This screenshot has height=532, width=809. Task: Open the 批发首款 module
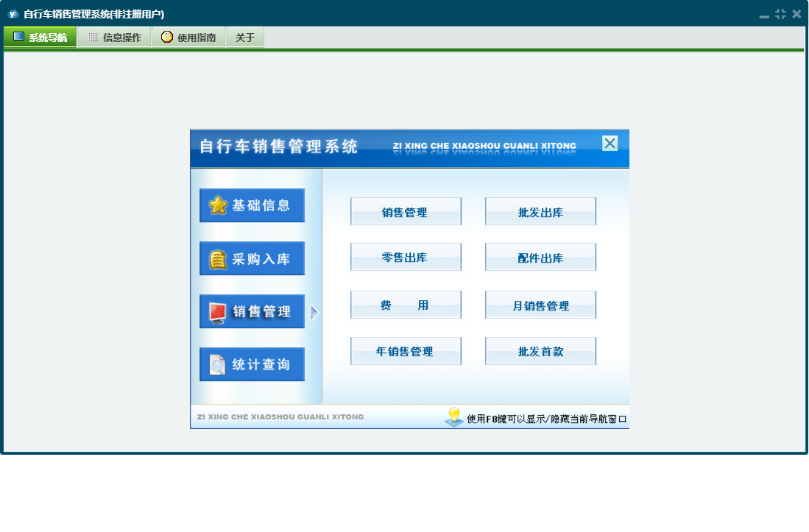click(x=540, y=351)
